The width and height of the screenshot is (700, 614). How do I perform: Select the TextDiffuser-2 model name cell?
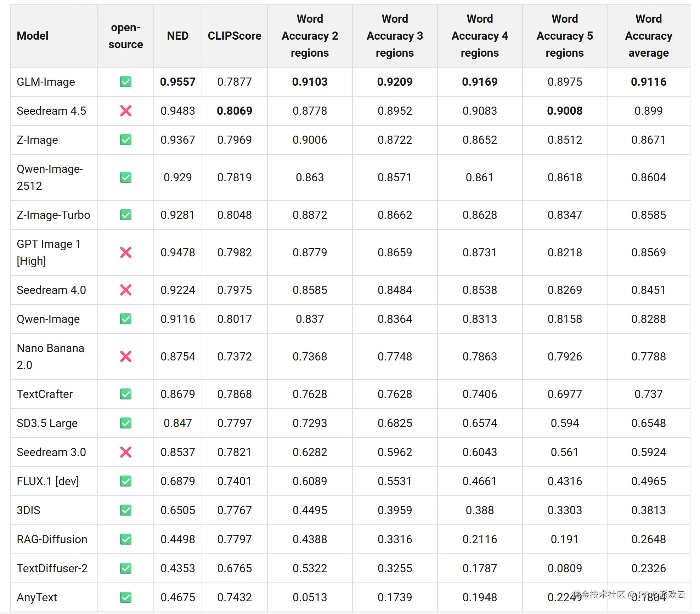click(52, 568)
